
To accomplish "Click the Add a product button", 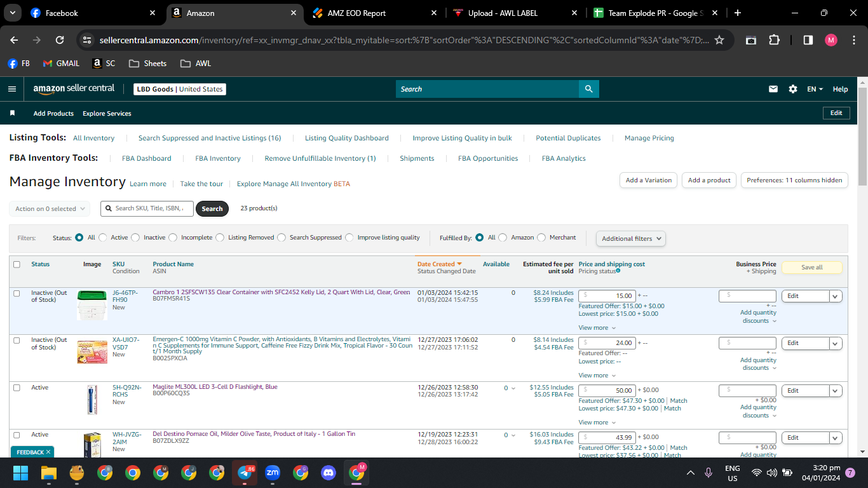I will coord(709,180).
